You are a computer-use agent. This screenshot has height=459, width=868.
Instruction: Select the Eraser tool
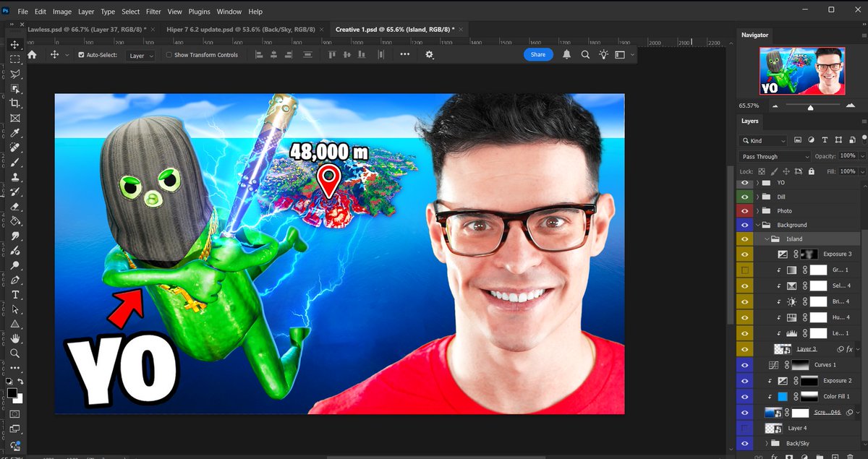(14, 206)
